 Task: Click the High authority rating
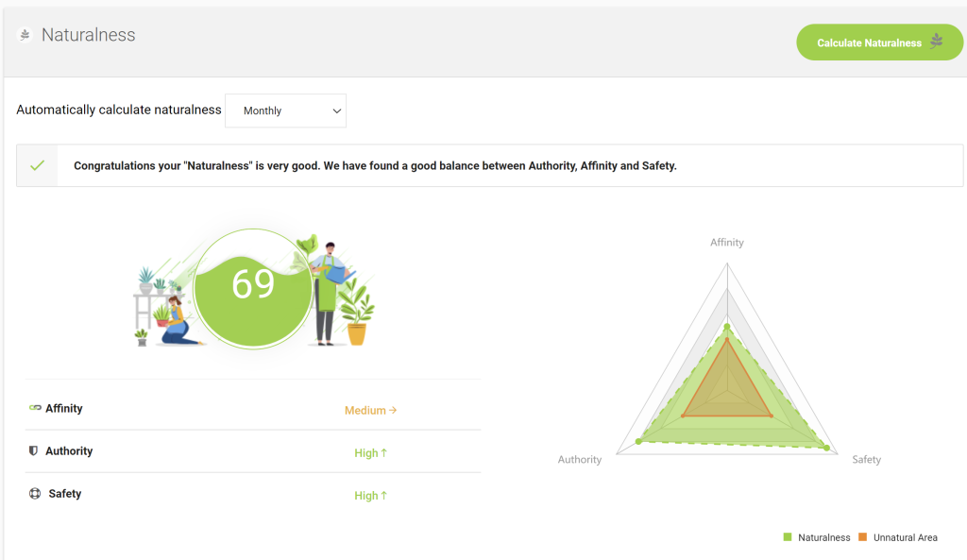click(x=370, y=453)
